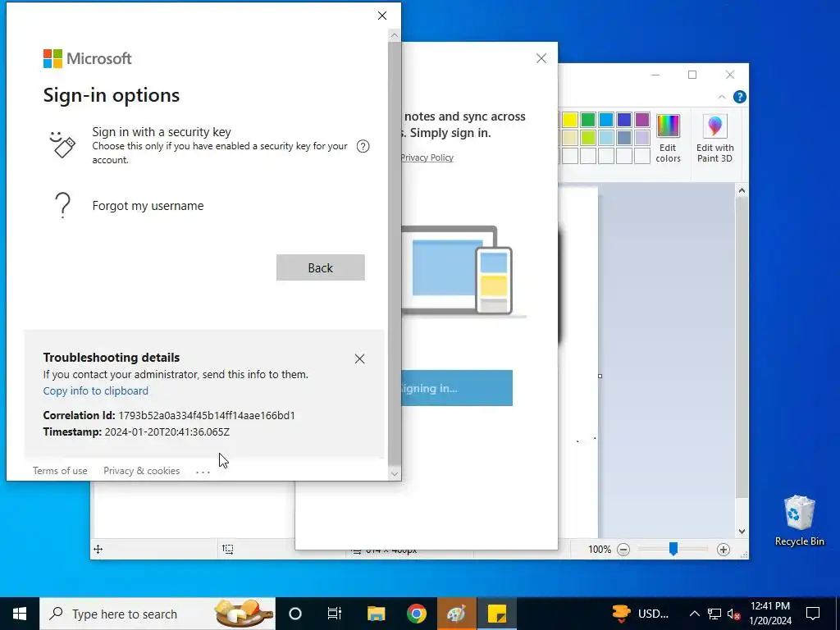Viewport: 840px width, 630px height.
Task: Pick the turquoise blue swatch in Paint
Action: tap(606, 120)
